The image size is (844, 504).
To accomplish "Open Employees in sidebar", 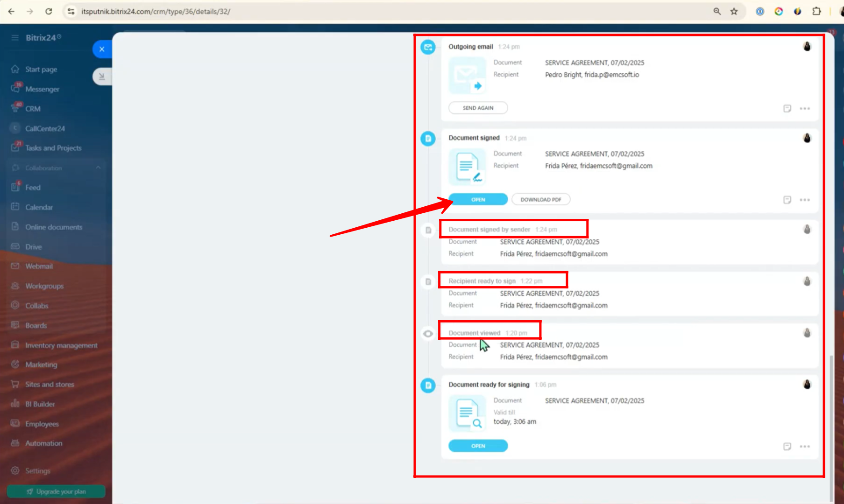I will (42, 424).
